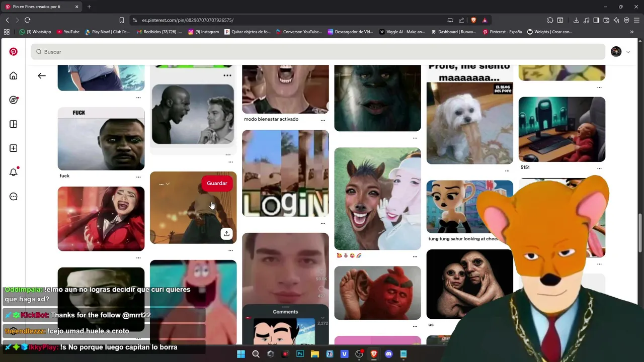The image size is (644, 362).
Task: Click the Pinterest logo in sidebar
Action: coord(14,52)
